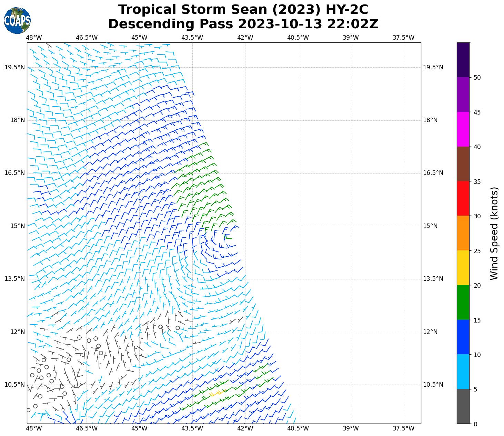Select the dark purple top colorbar segment
Image resolution: width=504 pixels, height=436 pixels.
[463, 60]
